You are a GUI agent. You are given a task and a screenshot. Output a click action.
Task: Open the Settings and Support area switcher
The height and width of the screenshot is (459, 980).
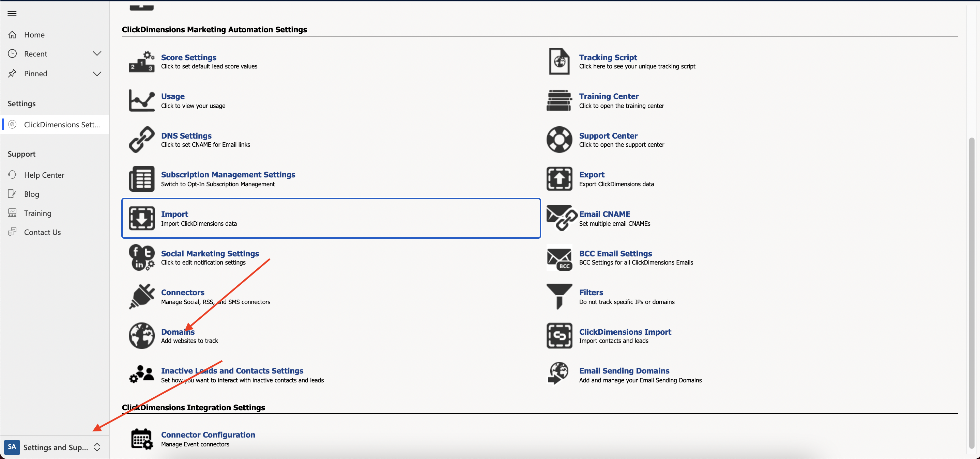(55, 447)
